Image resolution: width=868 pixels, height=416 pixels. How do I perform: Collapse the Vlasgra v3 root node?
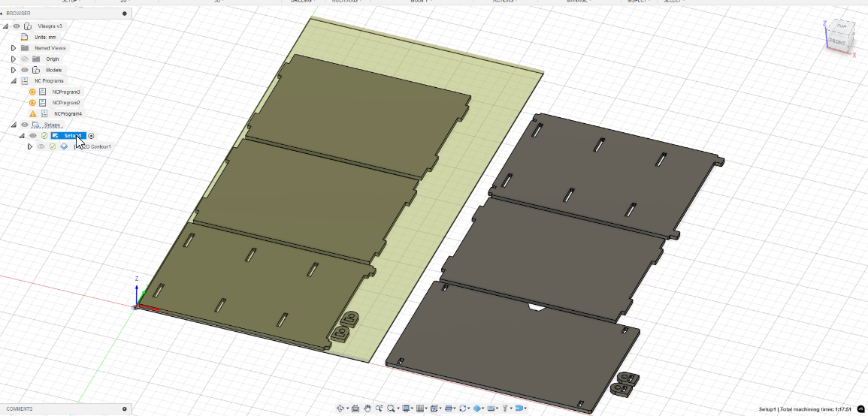pos(5,26)
